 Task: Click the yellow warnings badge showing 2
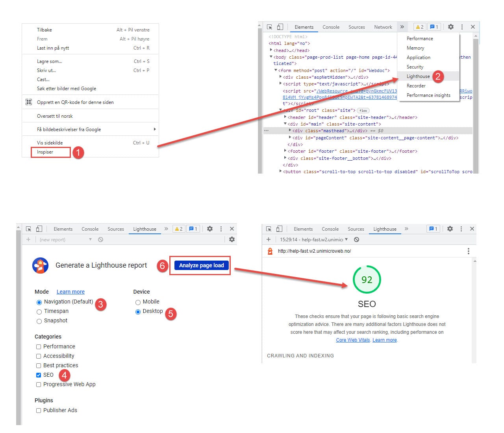[419, 27]
